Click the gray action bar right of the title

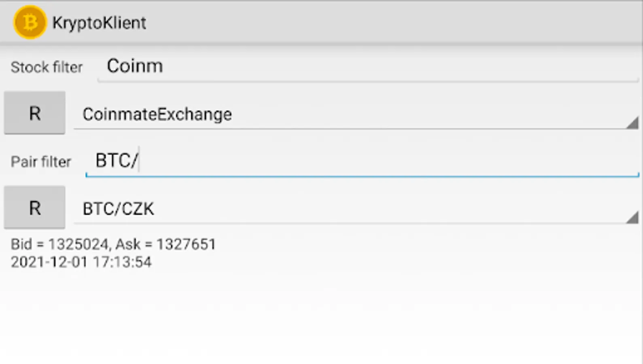[405, 23]
